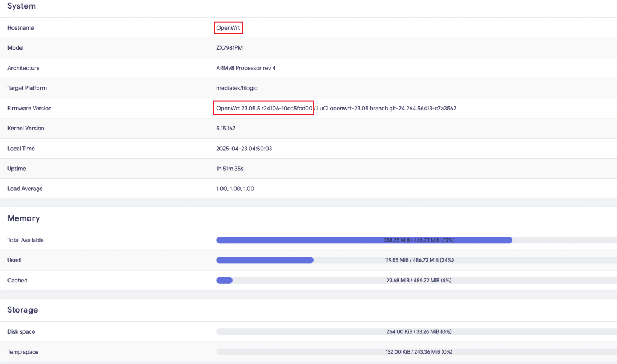Click the Memory section heading
The width and height of the screenshot is (617, 364).
coord(23,218)
